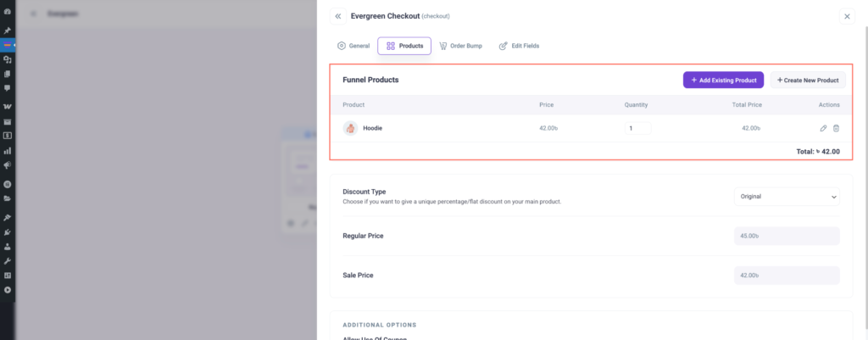Viewport: 868px width, 340px height.
Task: Click the Evergreen Checkout title text
Action: point(386,16)
